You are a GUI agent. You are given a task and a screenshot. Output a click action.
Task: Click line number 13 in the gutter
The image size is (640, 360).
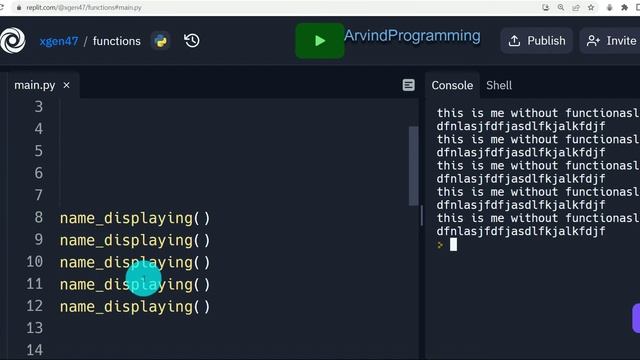pos(35,328)
